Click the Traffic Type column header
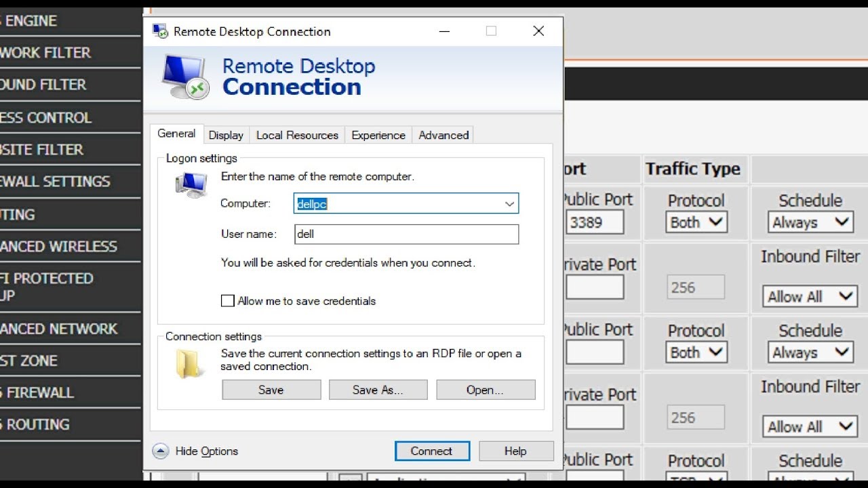 point(692,169)
